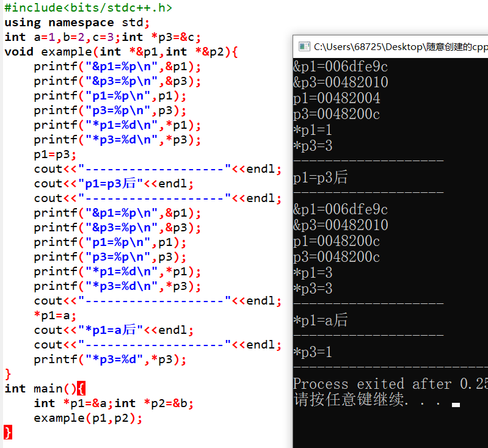Click console output 'p1=00482004'

pyautogui.click(x=337, y=98)
